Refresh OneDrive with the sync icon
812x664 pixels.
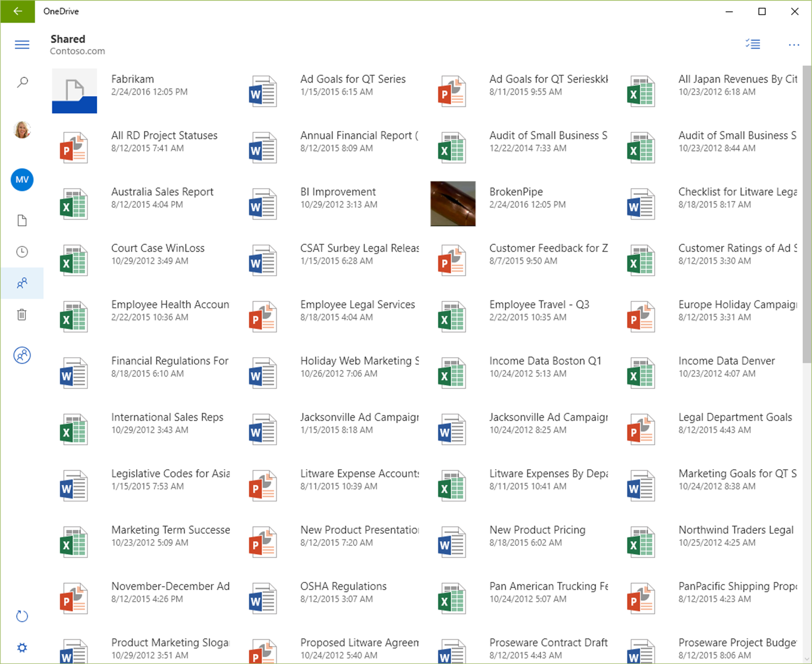click(22, 616)
